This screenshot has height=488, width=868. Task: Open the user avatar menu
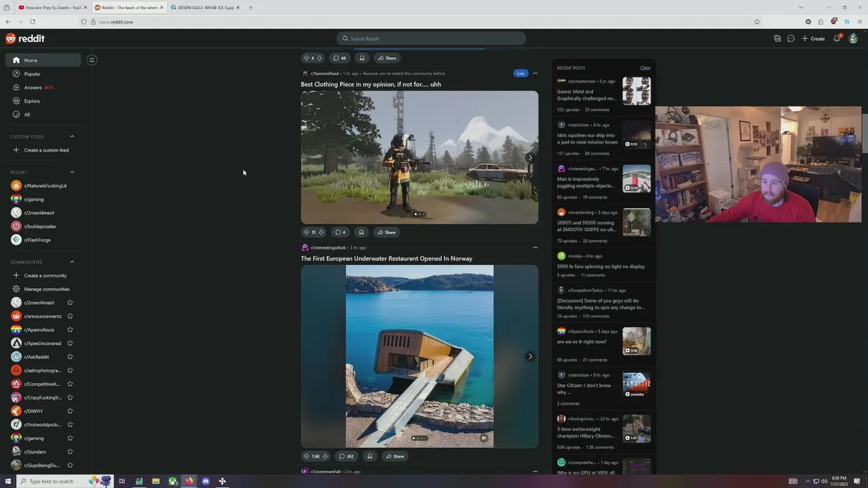pyautogui.click(x=853, y=39)
